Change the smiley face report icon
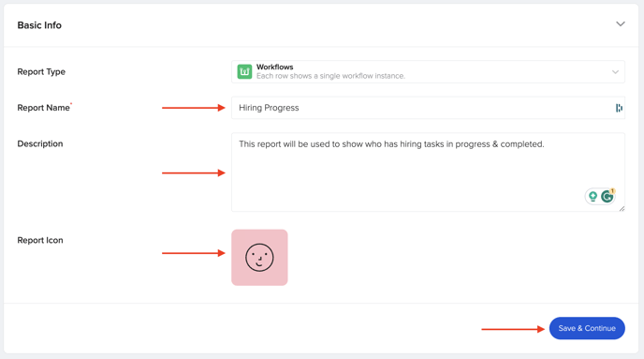 [259, 258]
